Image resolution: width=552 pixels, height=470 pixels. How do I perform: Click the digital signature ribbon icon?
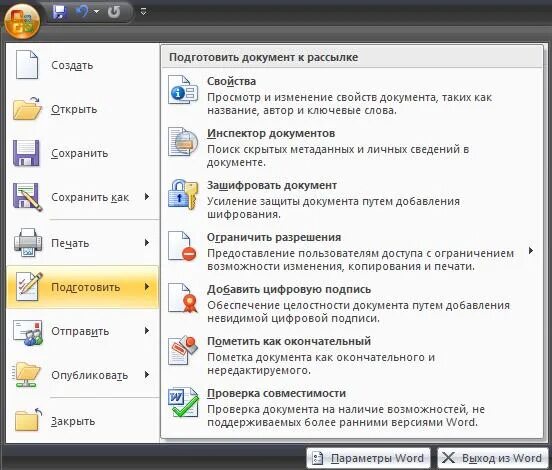click(183, 298)
